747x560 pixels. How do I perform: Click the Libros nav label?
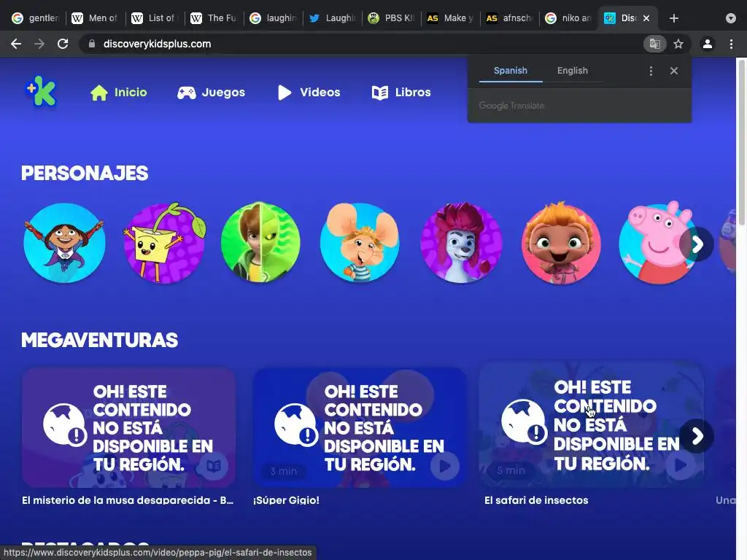coord(413,93)
